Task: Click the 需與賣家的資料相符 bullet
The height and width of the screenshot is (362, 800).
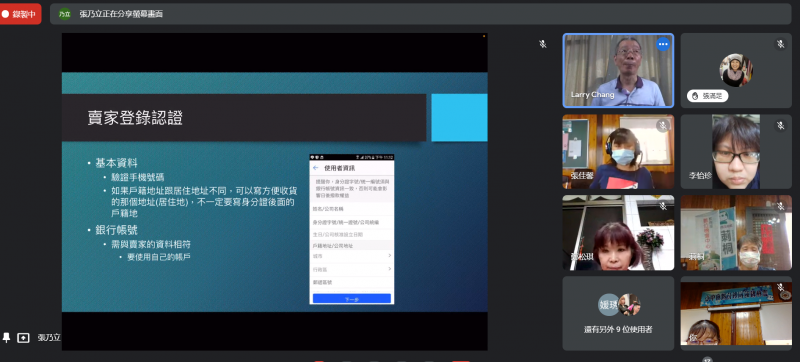Action: point(151,244)
